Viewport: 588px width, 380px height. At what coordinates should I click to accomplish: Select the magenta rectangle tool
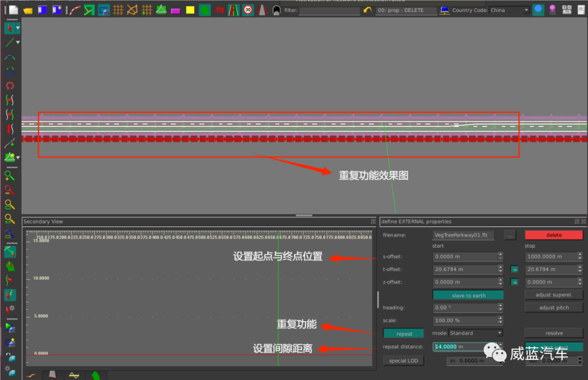pyautogui.click(x=175, y=10)
